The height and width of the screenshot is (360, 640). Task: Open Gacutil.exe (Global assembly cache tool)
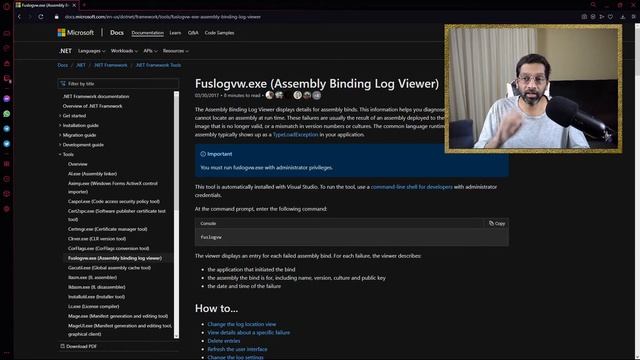pos(109,268)
